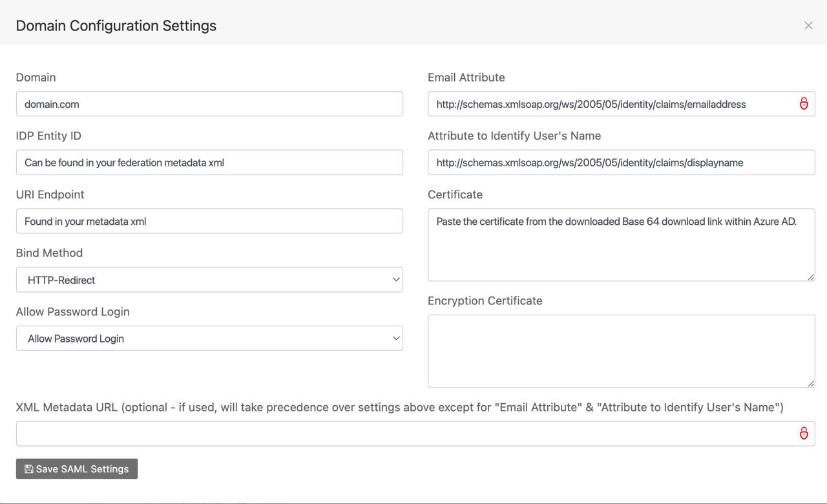Click the resize handle on the Certificate textarea
The image size is (827, 504).
click(811, 277)
